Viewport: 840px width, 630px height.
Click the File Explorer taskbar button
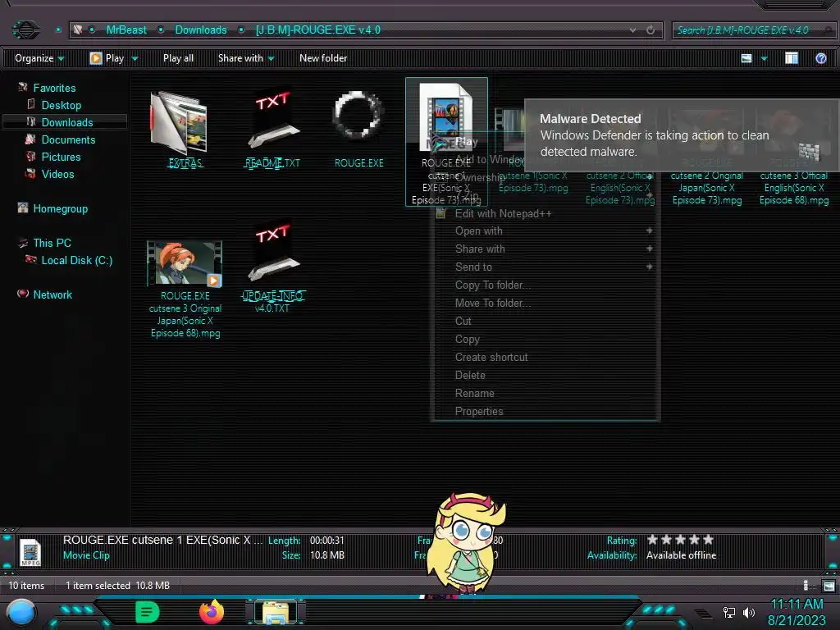point(276,612)
